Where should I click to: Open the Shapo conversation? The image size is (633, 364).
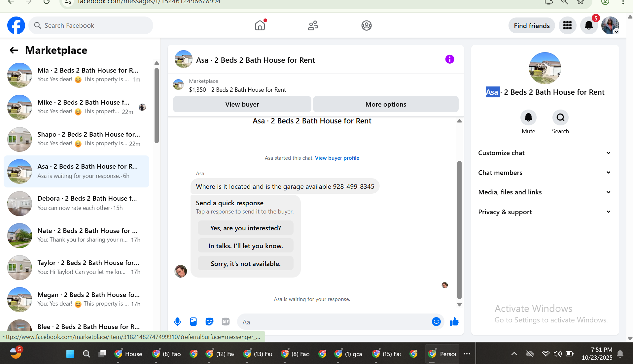click(76, 139)
